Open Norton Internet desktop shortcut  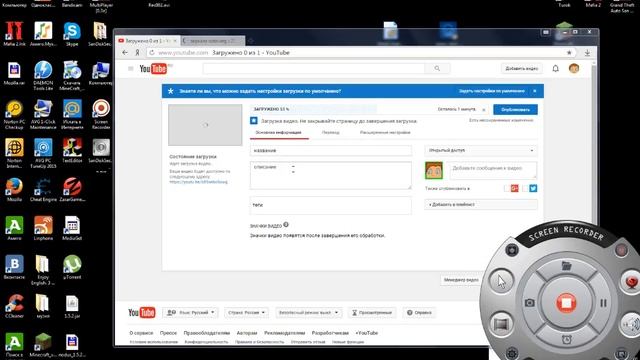click(14, 153)
